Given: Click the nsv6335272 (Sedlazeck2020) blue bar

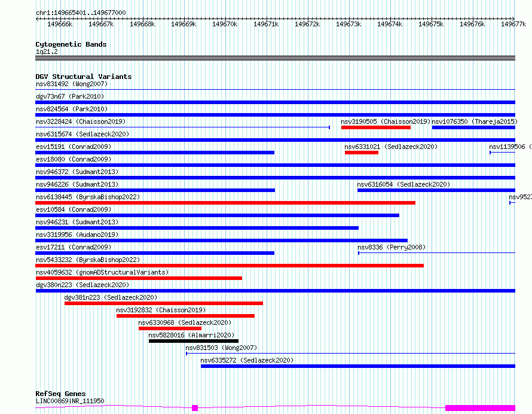Looking at the screenshot, I should tap(358, 366).
